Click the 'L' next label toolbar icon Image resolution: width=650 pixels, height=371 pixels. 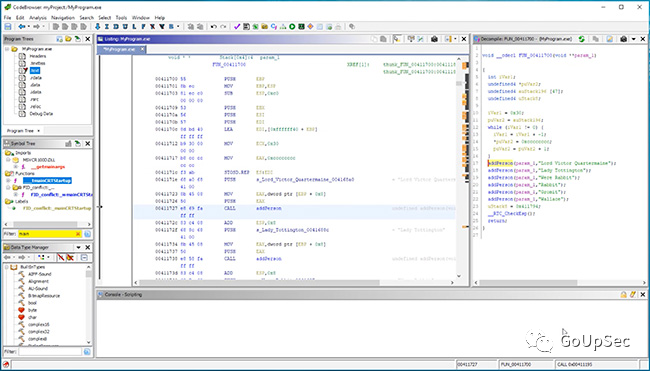(x=134, y=27)
